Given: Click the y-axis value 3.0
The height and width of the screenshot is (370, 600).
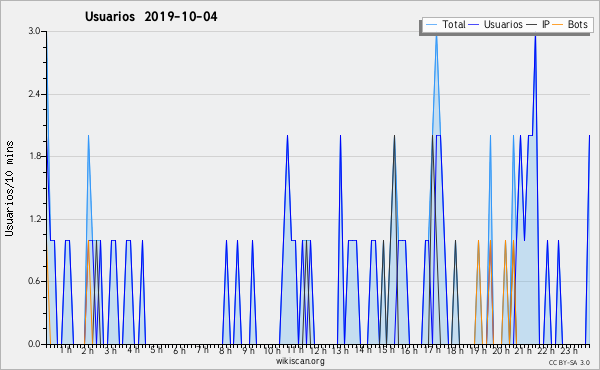Looking at the screenshot, I should (34, 31).
